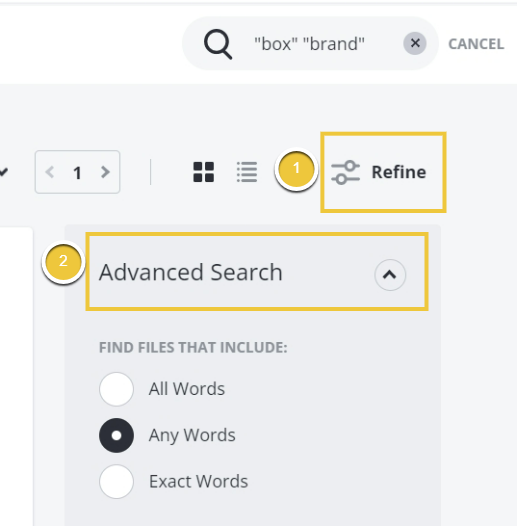Click the magnifying glass search icon
517x526 pixels.
[218, 44]
